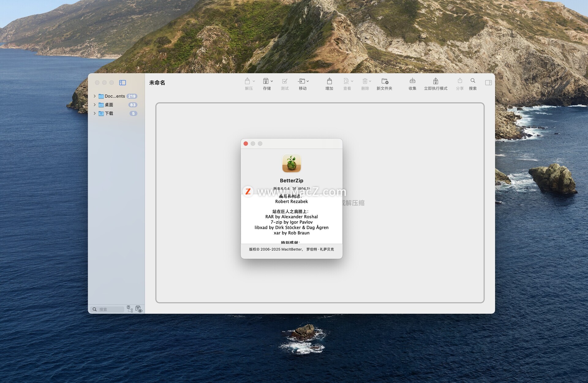Click the 测试 (Test) toolbar icon
The width and height of the screenshot is (588, 383).
tap(285, 81)
